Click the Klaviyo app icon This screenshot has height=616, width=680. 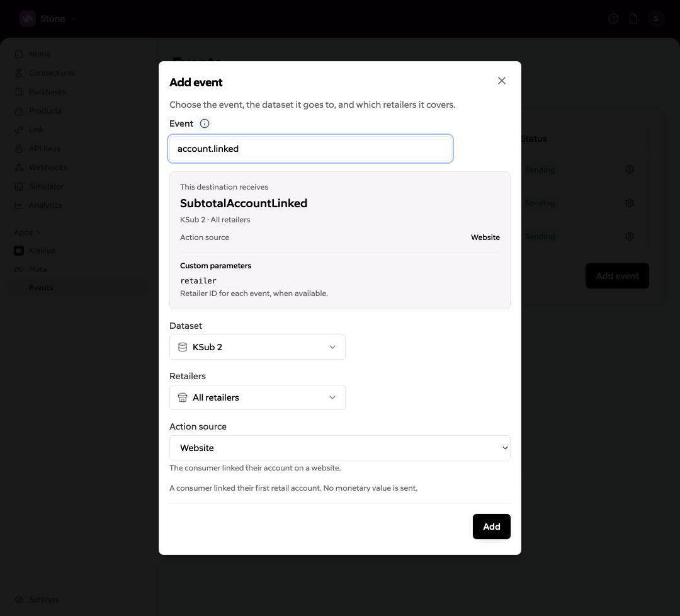click(x=19, y=251)
